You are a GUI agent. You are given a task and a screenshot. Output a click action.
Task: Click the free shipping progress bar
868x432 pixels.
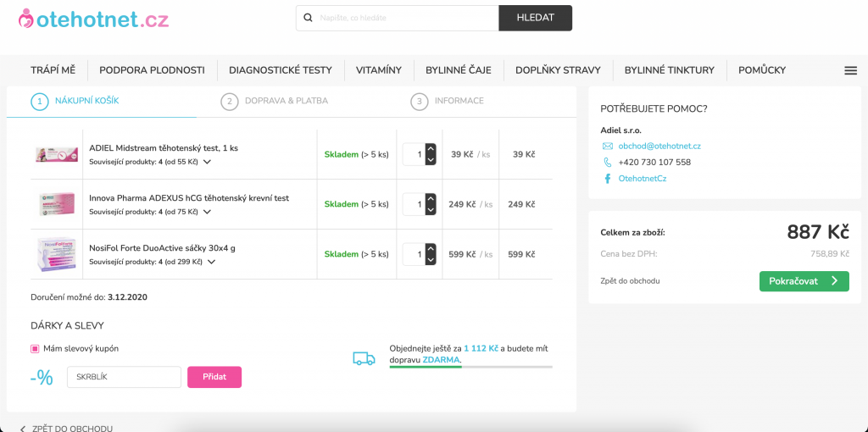click(471, 367)
